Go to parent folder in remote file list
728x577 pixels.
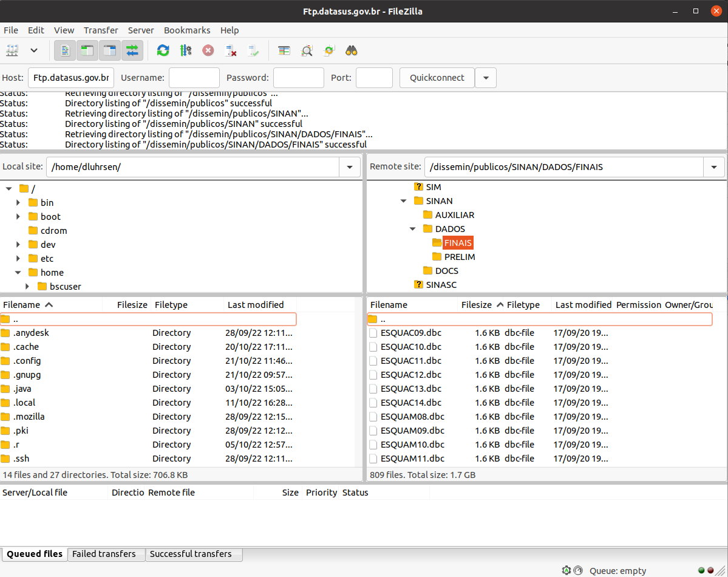(540, 319)
